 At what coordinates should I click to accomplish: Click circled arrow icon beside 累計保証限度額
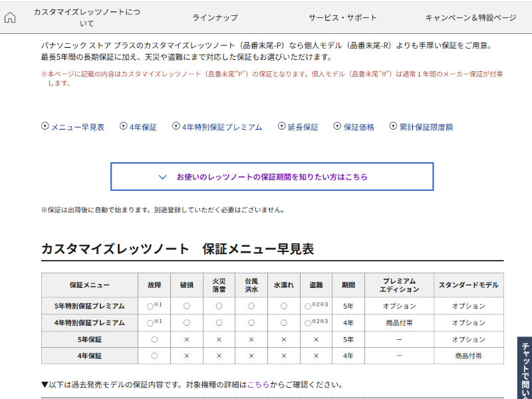click(x=393, y=126)
